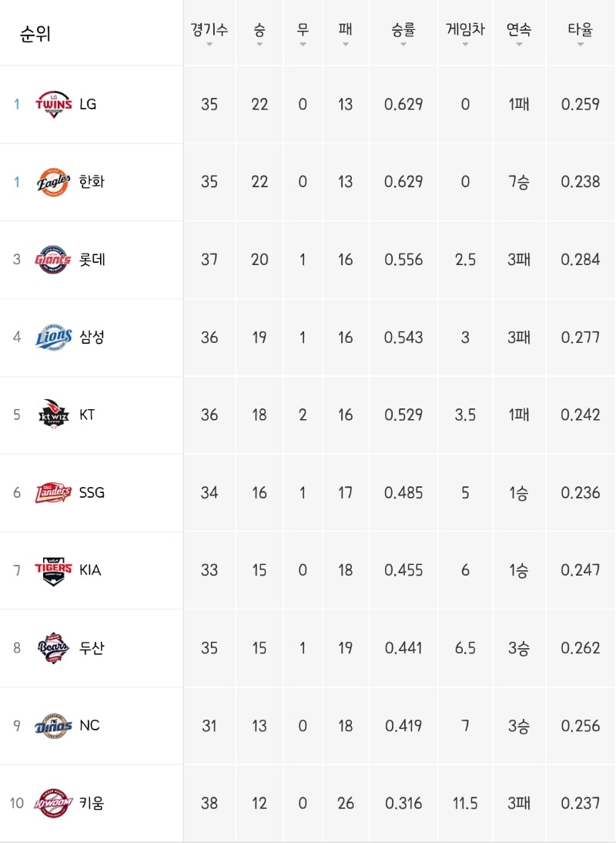The width and height of the screenshot is (616, 843).
Task: Select the Hanwha Eagles logo
Action: pyautogui.click(x=53, y=183)
